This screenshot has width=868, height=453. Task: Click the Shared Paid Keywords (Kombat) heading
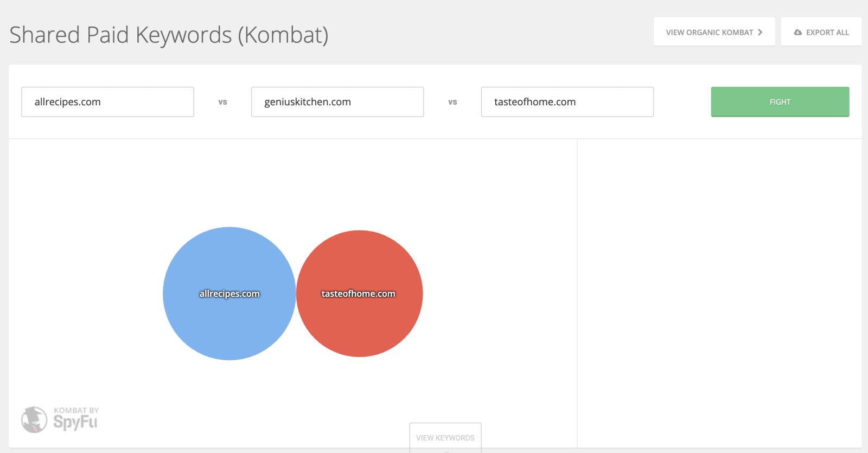pyautogui.click(x=169, y=35)
